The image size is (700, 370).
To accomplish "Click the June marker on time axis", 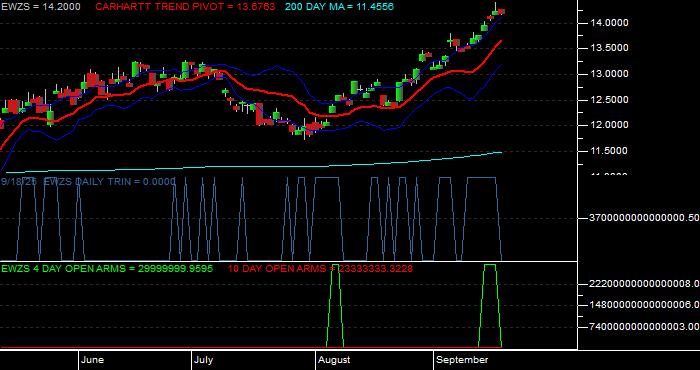I will coord(92,360).
